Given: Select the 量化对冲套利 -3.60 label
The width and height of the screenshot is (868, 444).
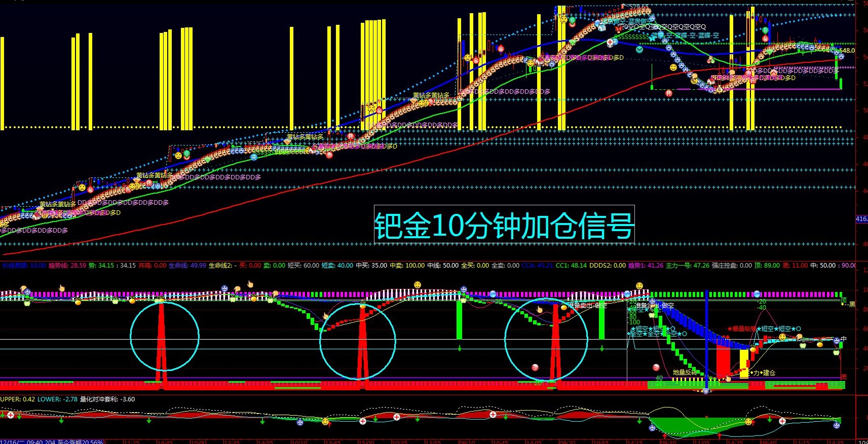Looking at the screenshot, I should pyautogui.click(x=107, y=399).
